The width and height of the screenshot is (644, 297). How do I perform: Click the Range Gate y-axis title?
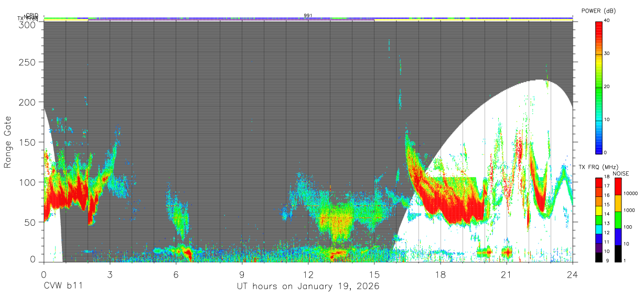[8, 142]
